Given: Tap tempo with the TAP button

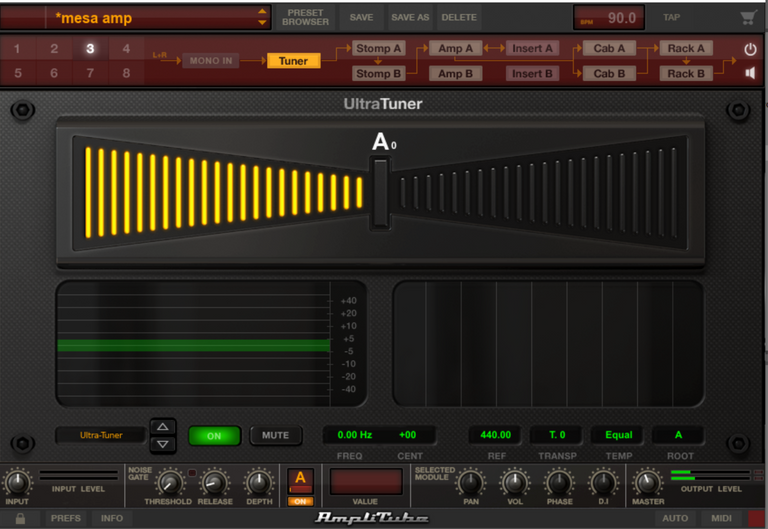Looking at the screenshot, I should pyautogui.click(x=672, y=18).
